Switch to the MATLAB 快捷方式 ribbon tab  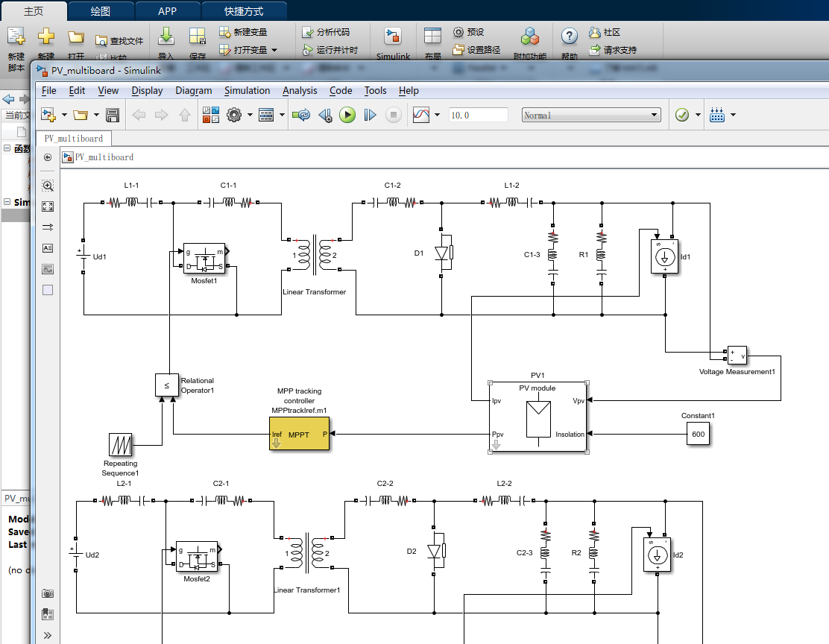[x=243, y=11]
